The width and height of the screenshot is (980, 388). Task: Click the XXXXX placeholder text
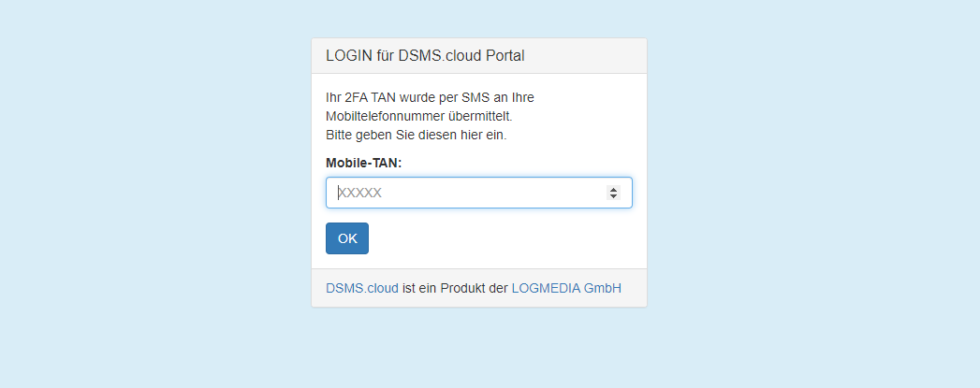360,193
